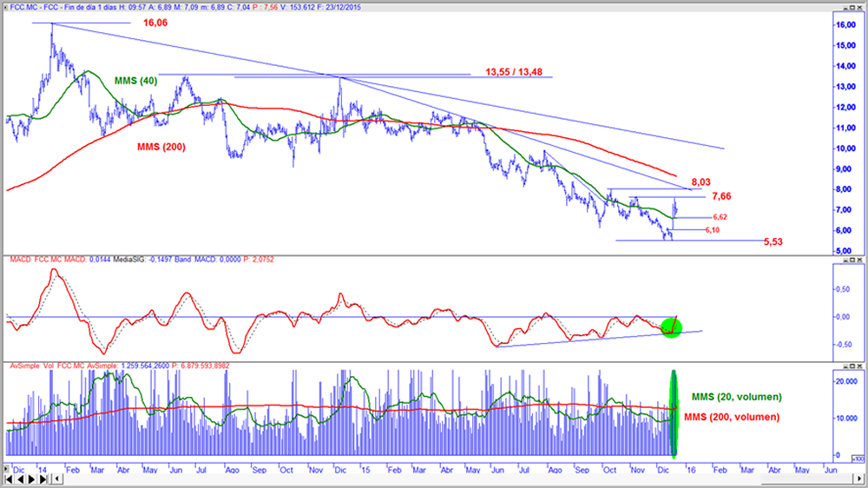Click the 10,00 price axis value
This screenshot has width=868, height=488.
pos(845,148)
